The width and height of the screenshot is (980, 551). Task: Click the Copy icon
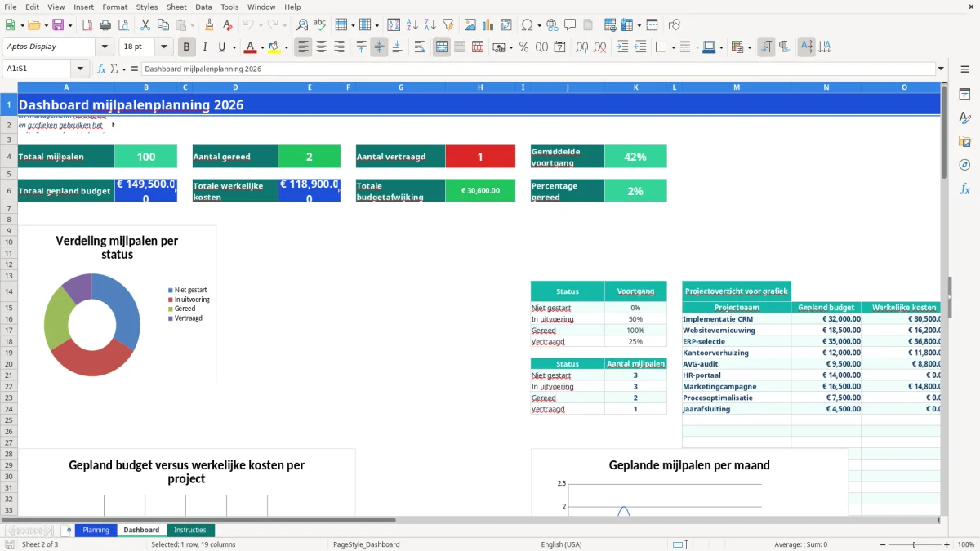click(163, 25)
